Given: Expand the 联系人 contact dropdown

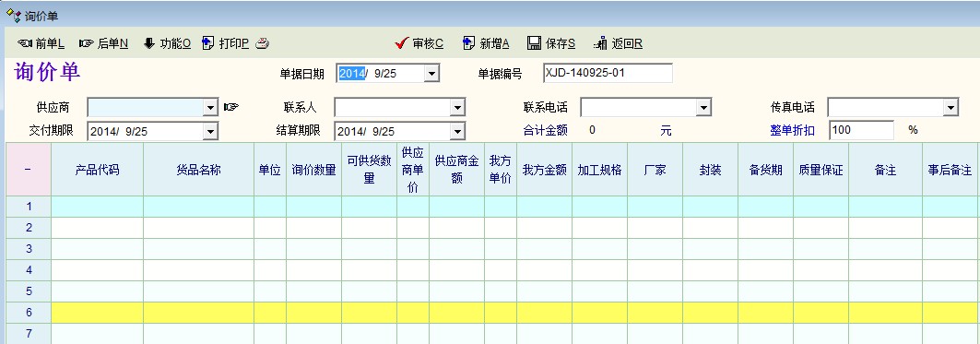Looking at the screenshot, I should point(457,108).
